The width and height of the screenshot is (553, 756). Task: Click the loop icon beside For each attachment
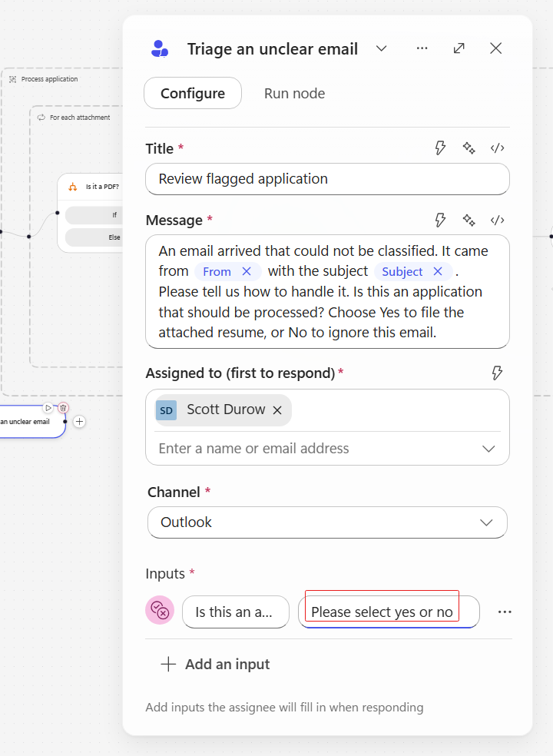[x=41, y=117]
